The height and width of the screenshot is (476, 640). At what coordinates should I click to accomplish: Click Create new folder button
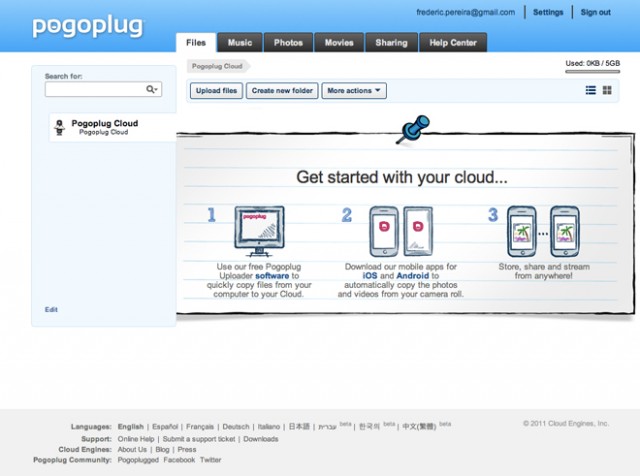[x=282, y=91]
